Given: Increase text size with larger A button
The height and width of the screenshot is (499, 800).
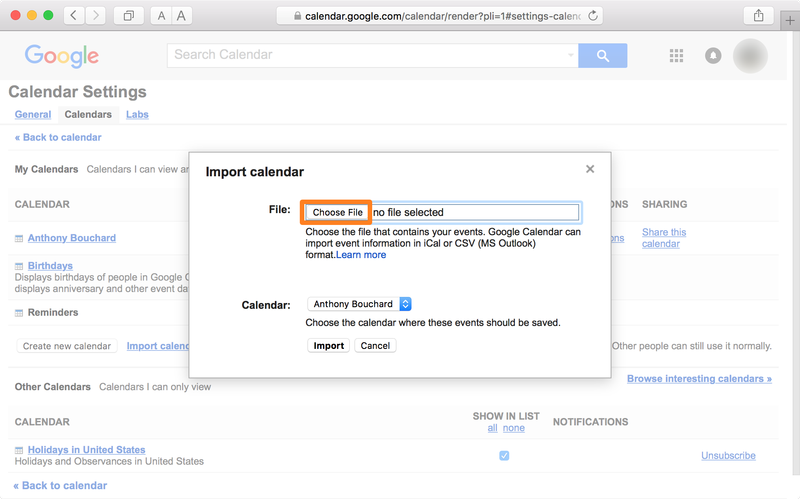Looking at the screenshot, I should coord(181,16).
